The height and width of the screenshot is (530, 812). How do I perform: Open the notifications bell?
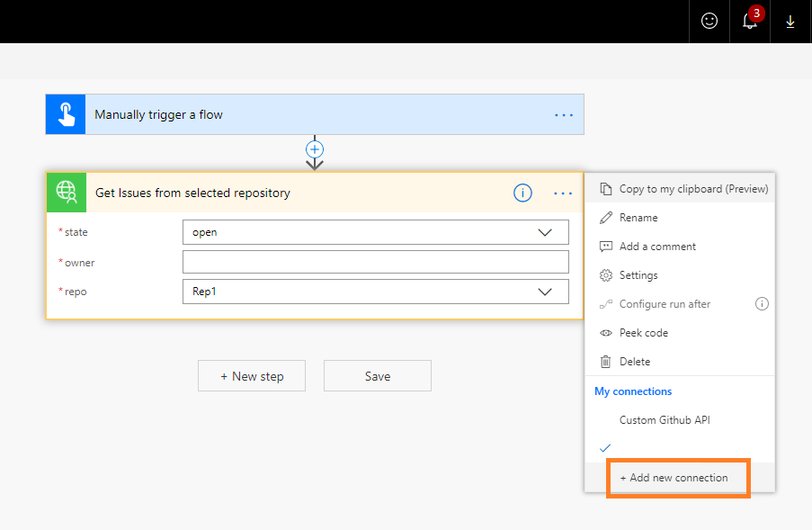(x=750, y=22)
